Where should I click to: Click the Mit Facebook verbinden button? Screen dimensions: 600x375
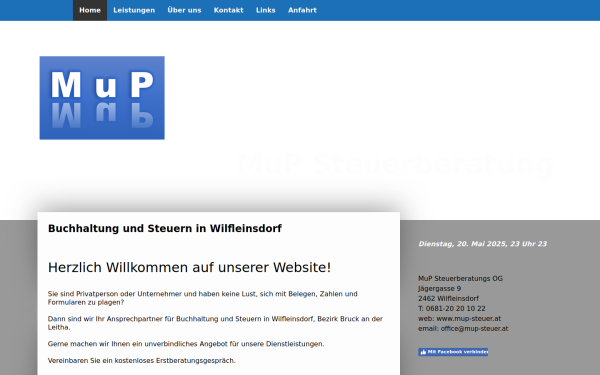pos(453,352)
